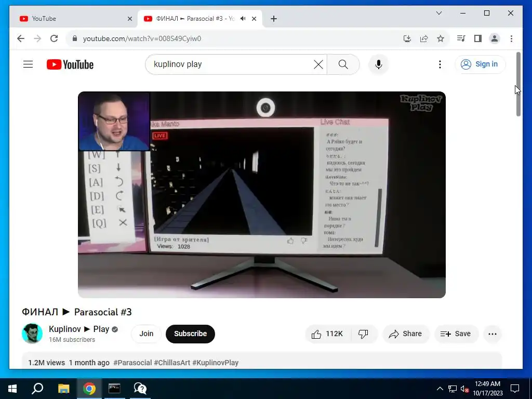
Task: Share the video using Share button
Action: [x=406, y=334]
